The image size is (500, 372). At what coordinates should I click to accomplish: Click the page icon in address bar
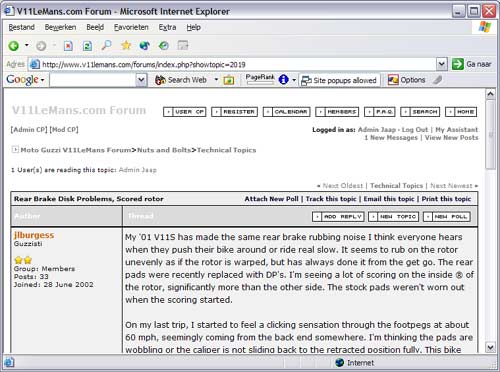tap(35, 64)
